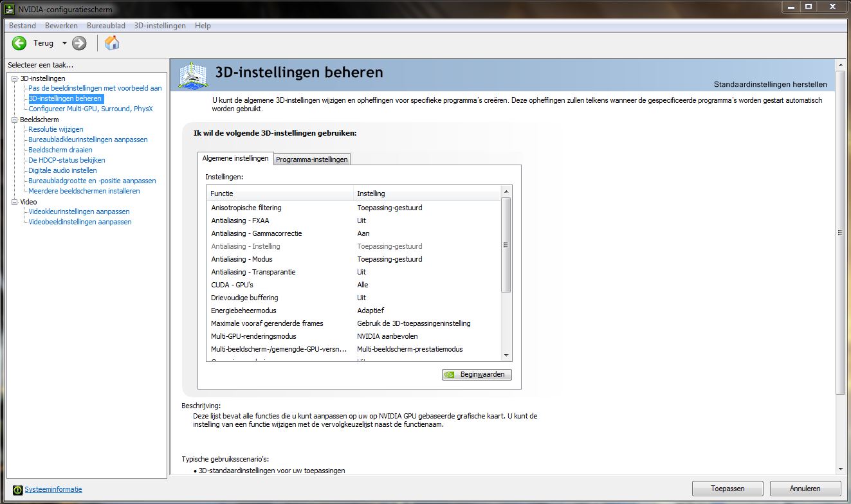Viewport: 851px width, 504px height.
Task: Click main panel scrollbar down arrow
Action: point(840,470)
